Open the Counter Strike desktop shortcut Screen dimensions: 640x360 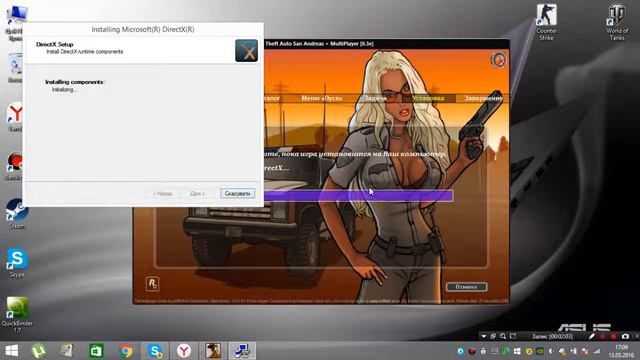click(x=546, y=22)
